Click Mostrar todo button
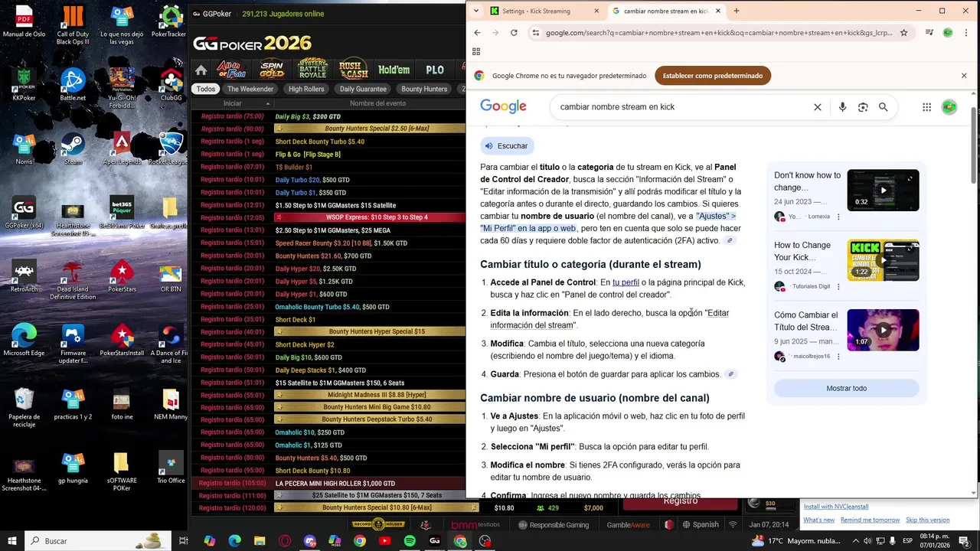This screenshot has height=551, width=980. click(846, 388)
